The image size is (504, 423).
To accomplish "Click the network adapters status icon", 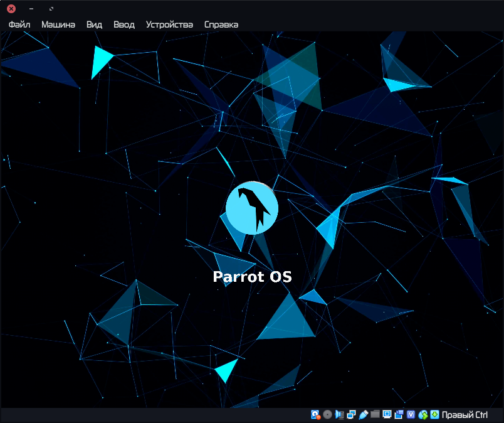I will pos(351,415).
